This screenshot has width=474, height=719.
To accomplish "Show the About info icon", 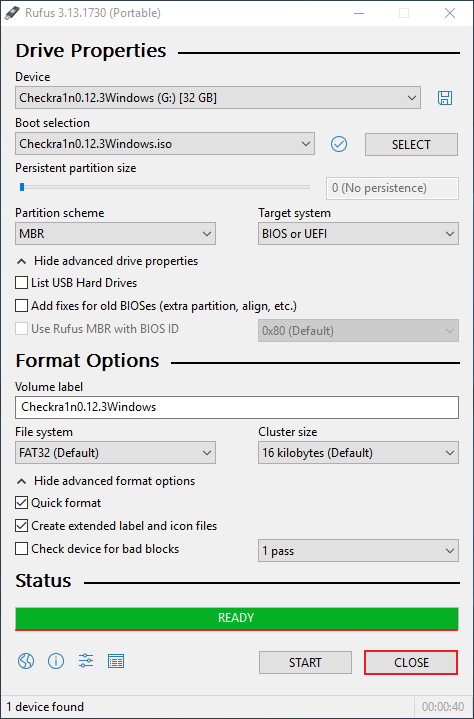I will [56, 661].
